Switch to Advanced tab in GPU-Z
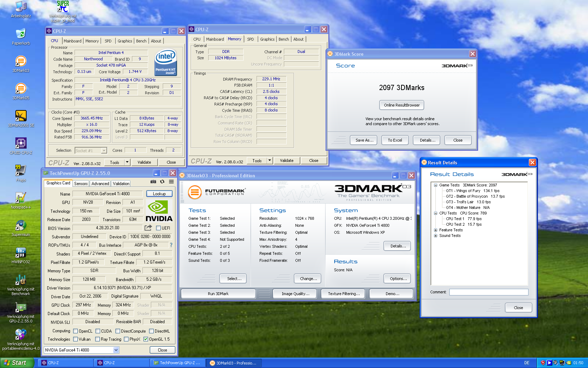 (100, 183)
